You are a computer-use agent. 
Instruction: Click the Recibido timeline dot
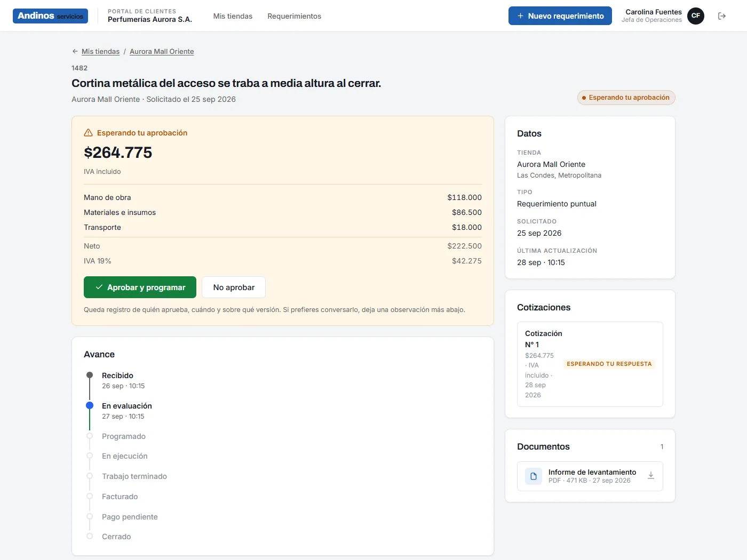[x=90, y=375]
